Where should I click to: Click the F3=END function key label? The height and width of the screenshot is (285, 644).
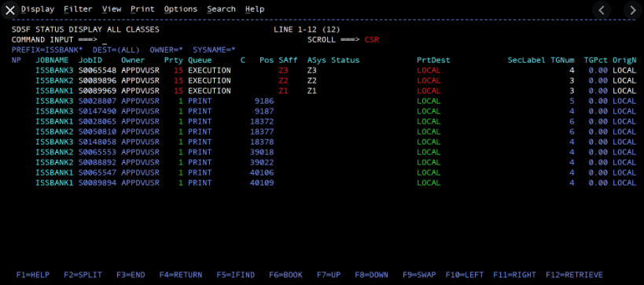click(x=131, y=275)
